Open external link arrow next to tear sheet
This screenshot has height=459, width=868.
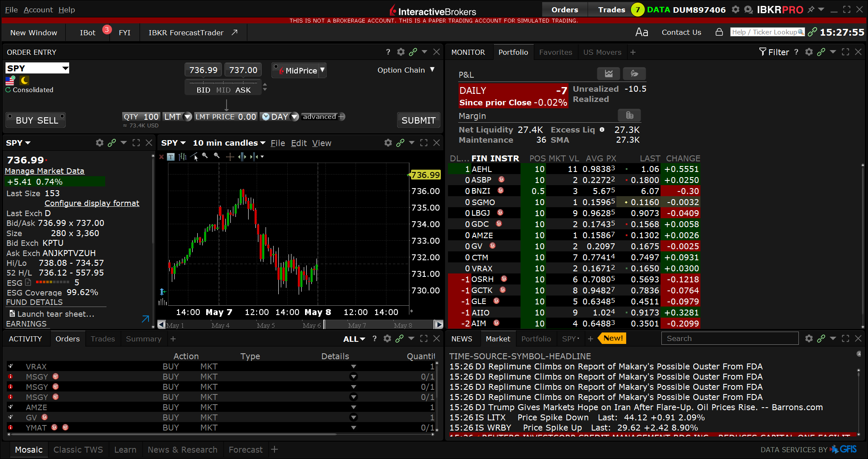(x=145, y=319)
